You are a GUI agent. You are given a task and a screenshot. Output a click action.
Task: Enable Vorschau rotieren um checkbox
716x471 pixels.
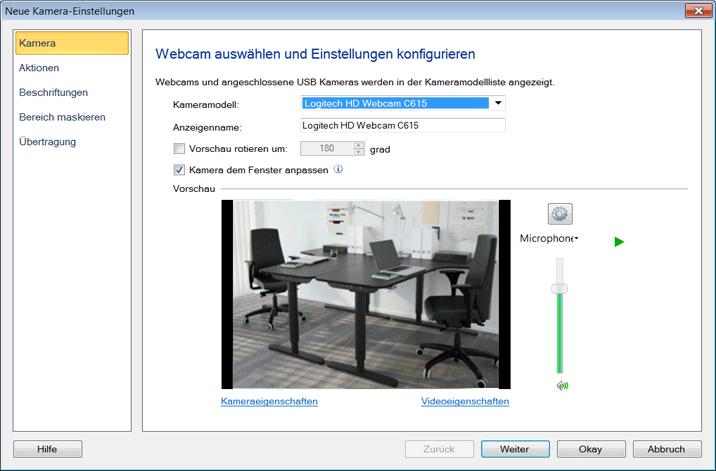tap(180, 149)
